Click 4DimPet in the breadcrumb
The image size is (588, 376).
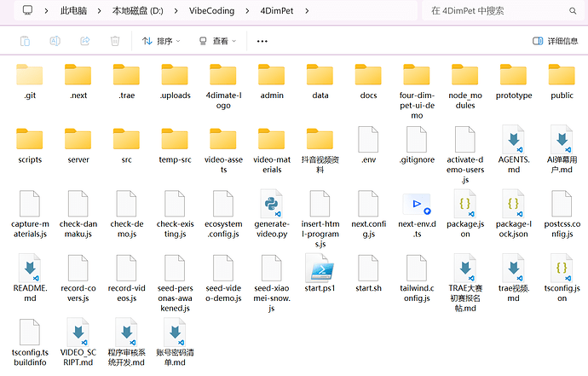(x=277, y=10)
